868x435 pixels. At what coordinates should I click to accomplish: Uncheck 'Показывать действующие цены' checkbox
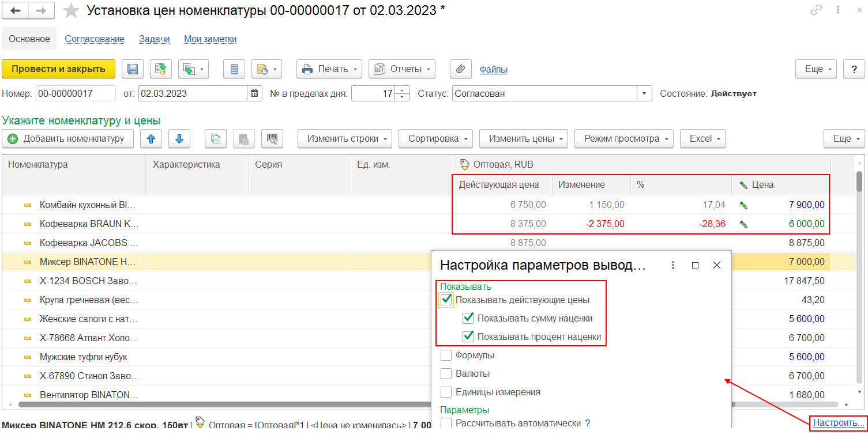pos(446,300)
